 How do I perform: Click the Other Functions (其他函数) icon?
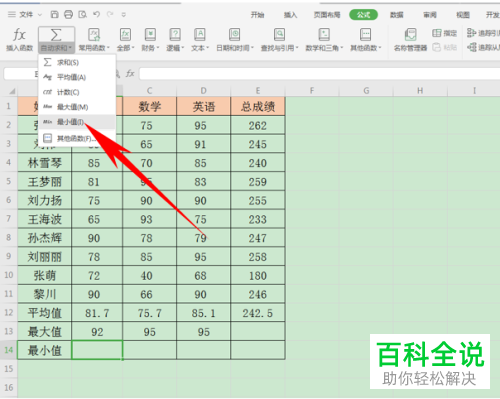point(365,35)
